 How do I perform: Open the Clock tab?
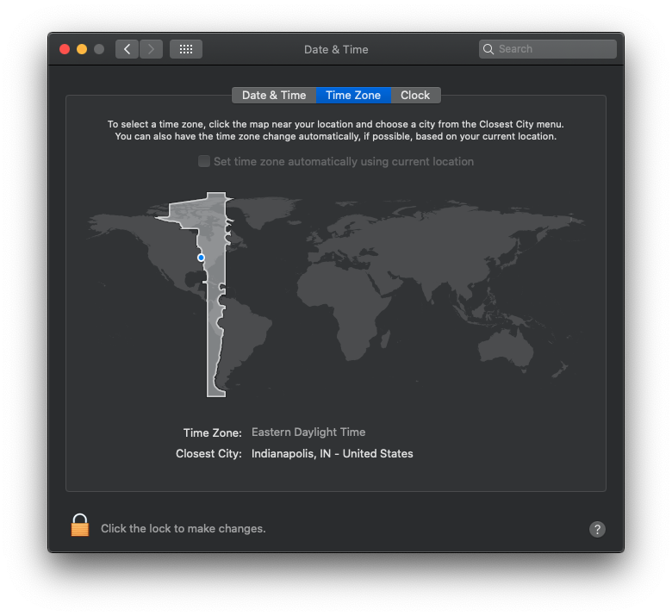[415, 95]
